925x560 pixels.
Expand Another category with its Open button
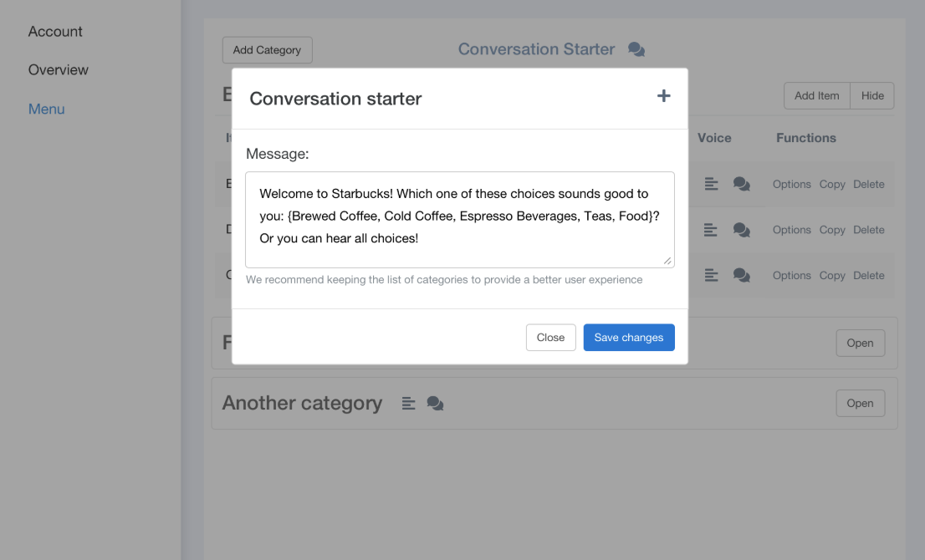[860, 403]
